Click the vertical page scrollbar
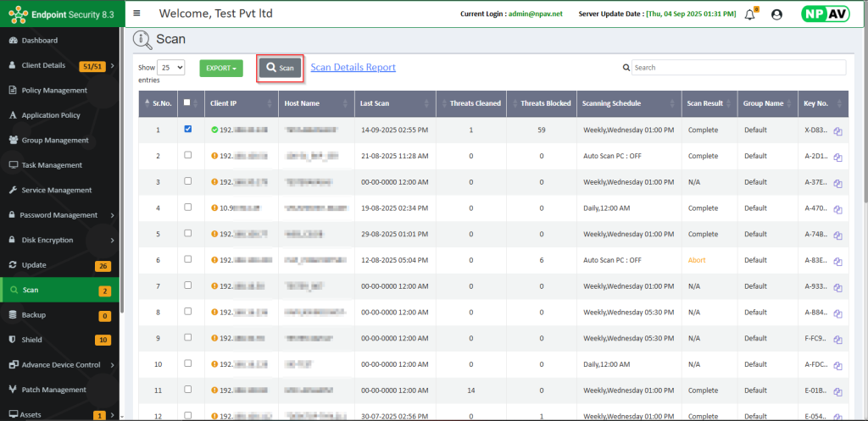The height and width of the screenshot is (421, 868). click(864, 127)
